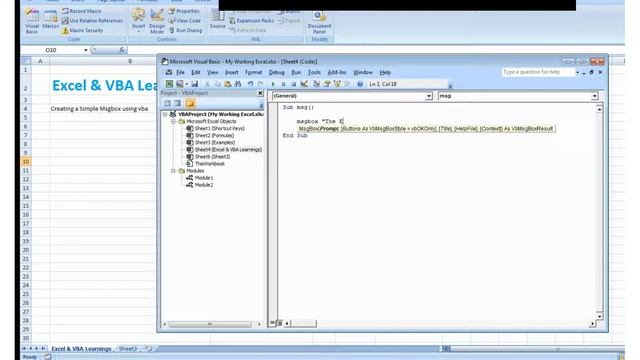The height and width of the screenshot is (360, 640).
Task: Click View Code in Controls group
Action: (185, 20)
